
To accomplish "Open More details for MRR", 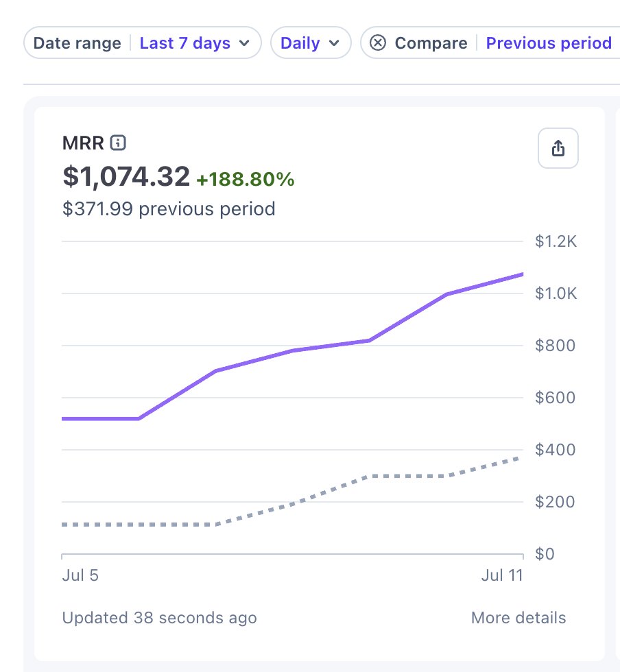I will (518, 618).
